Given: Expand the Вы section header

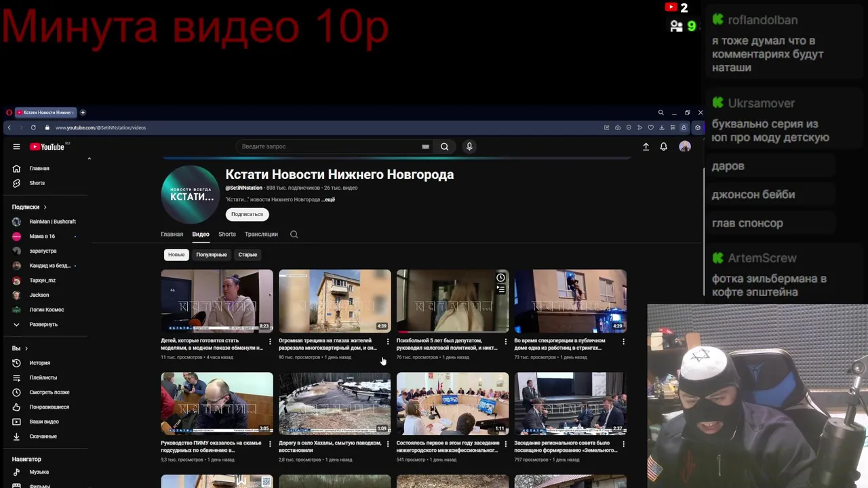Looking at the screenshot, I should click(x=20, y=348).
